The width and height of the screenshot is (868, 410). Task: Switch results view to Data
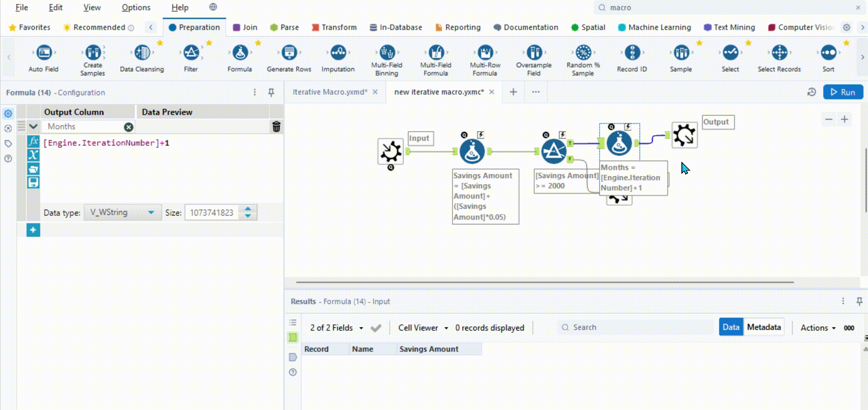(730, 327)
